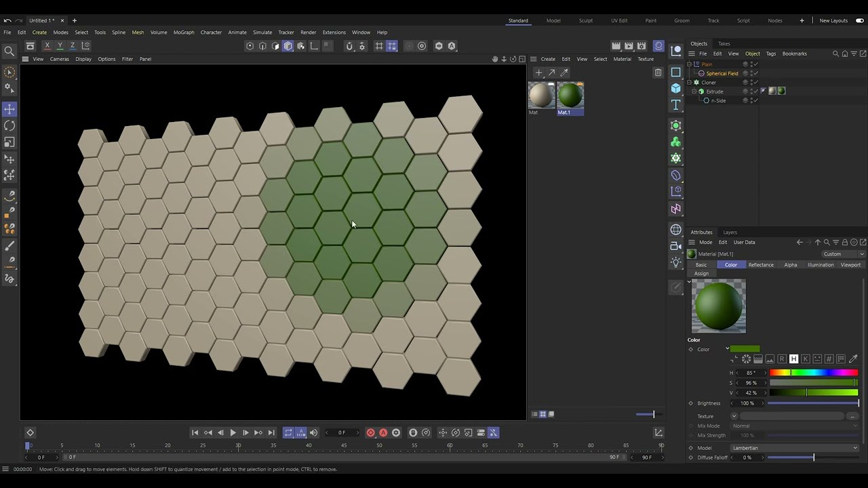This screenshot has width=868, height=488.
Task: Select the Scale tool in left toolbar
Action: [9, 142]
